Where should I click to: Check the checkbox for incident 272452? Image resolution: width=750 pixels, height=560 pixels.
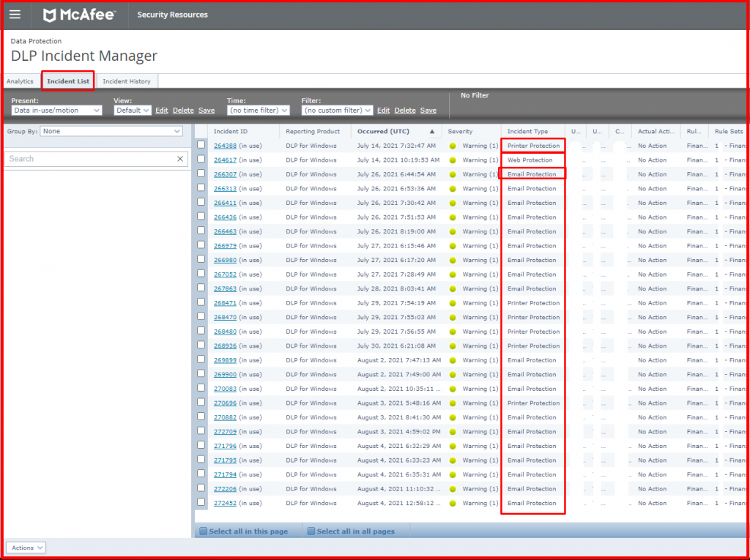click(203, 503)
